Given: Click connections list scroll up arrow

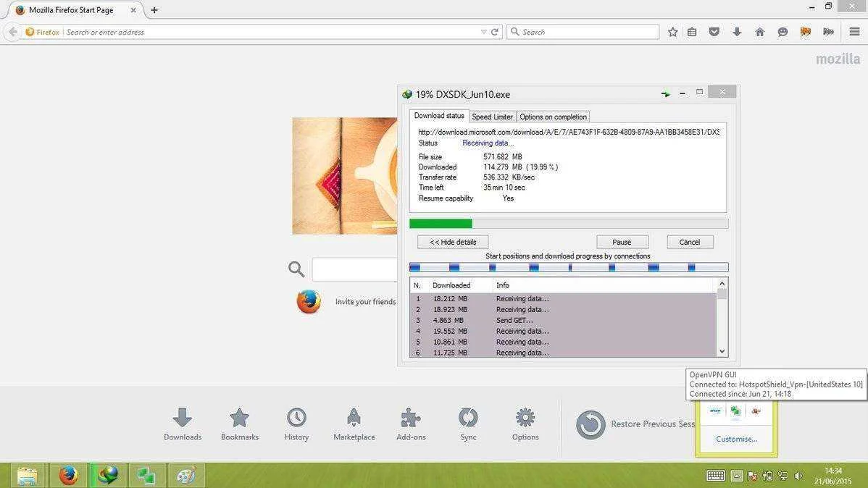Looking at the screenshot, I should point(722,283).
